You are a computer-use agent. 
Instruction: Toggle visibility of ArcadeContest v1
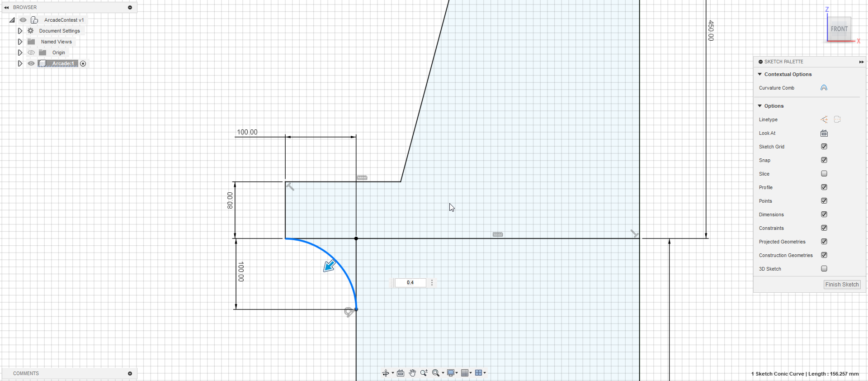pos(23,20)
